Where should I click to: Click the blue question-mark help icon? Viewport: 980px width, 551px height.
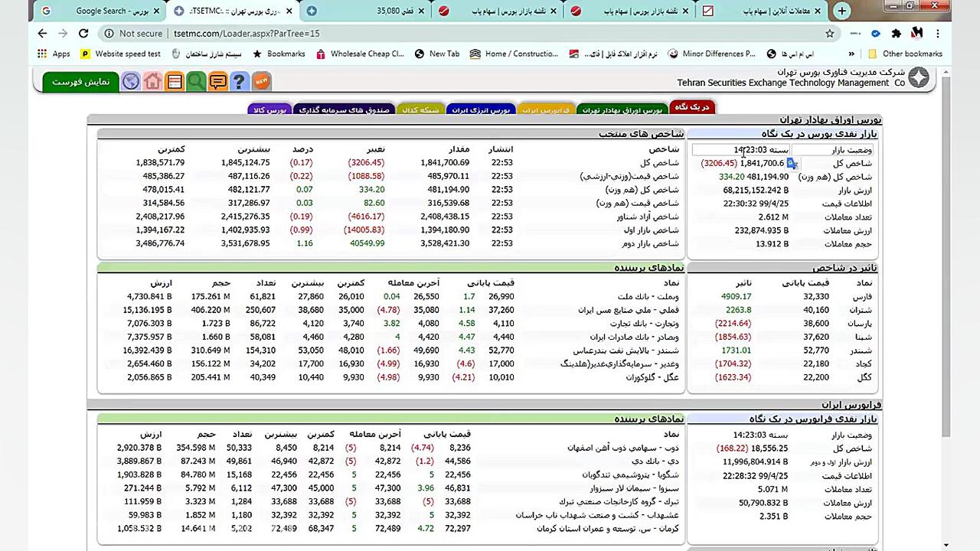(239, 81)
